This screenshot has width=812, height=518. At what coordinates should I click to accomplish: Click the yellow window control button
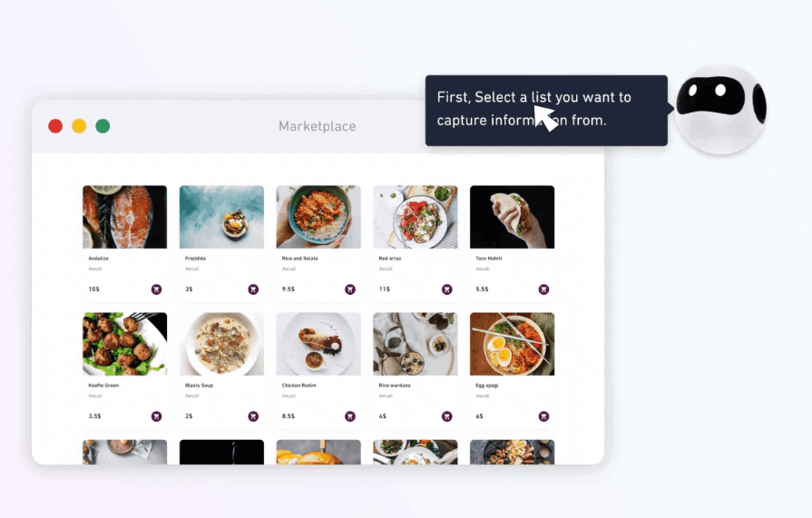click(x=79, y=126)
